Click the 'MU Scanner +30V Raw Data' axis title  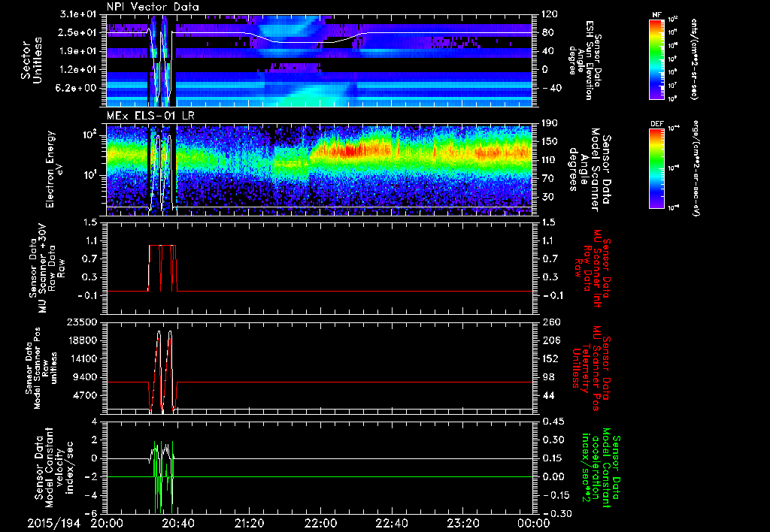47,268
